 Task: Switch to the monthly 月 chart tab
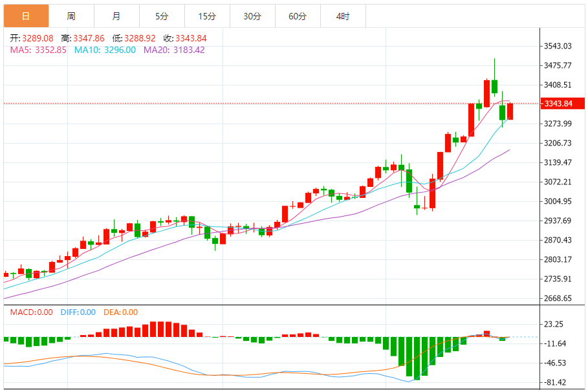click(x=116, y=16)
